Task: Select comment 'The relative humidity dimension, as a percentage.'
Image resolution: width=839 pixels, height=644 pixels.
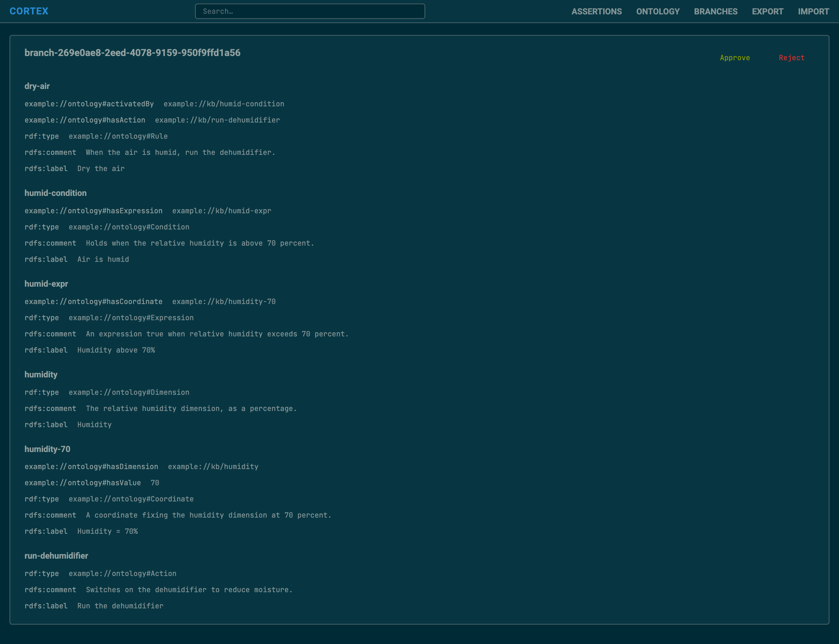Action: 191,409
